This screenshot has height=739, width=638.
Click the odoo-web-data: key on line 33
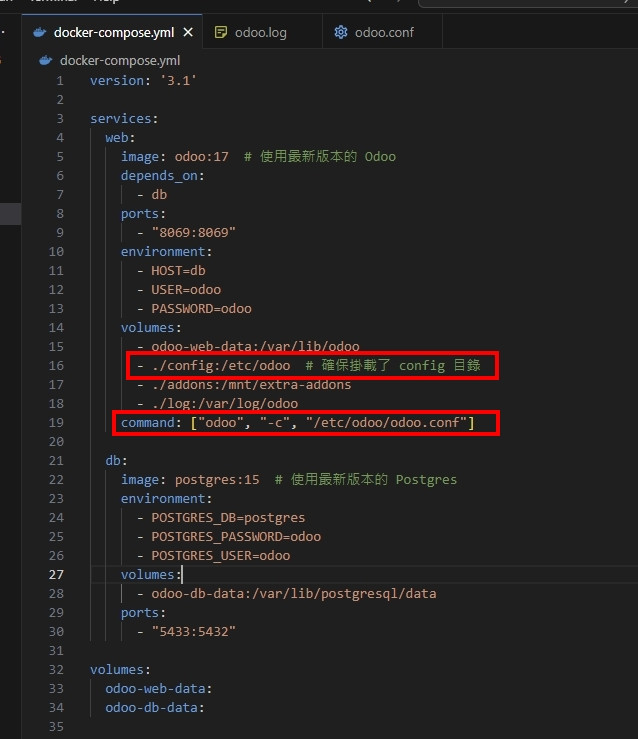[159, 689]
